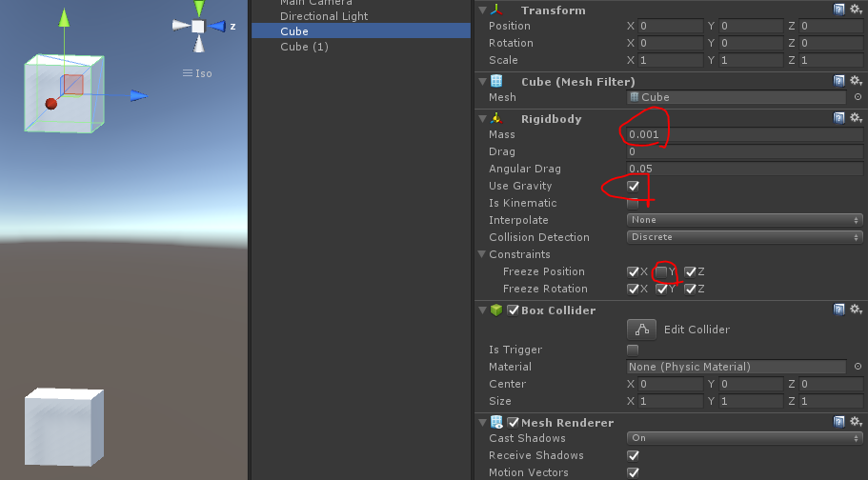
Task: Click the Mesh object picker circle
Action: [858, 97]
